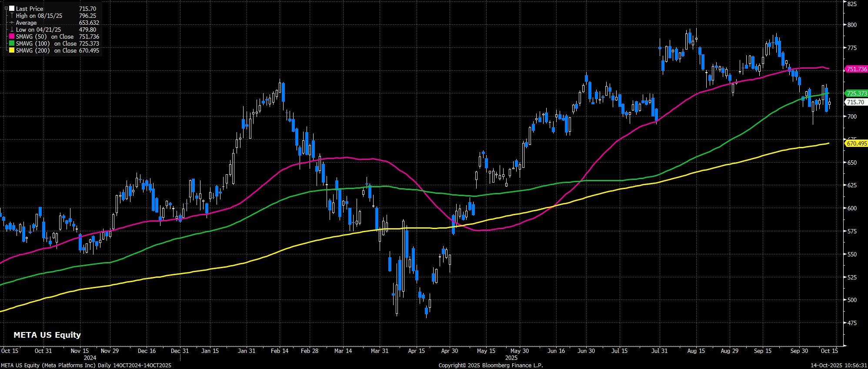Click the white 715.70 last price tag
The height and width of the screenshot is (369, 868).
point(855,102)
